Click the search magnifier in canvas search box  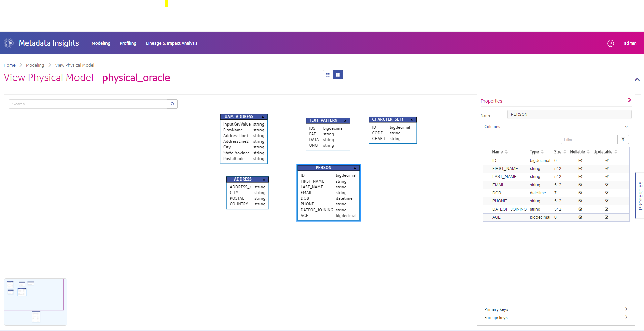tap(172, 104)
